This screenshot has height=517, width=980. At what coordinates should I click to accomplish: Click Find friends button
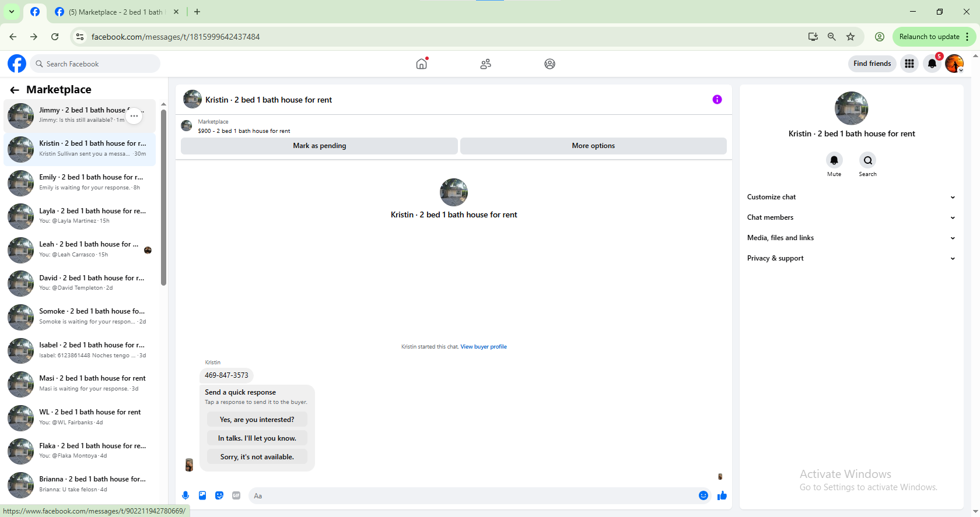coord(872,64)
